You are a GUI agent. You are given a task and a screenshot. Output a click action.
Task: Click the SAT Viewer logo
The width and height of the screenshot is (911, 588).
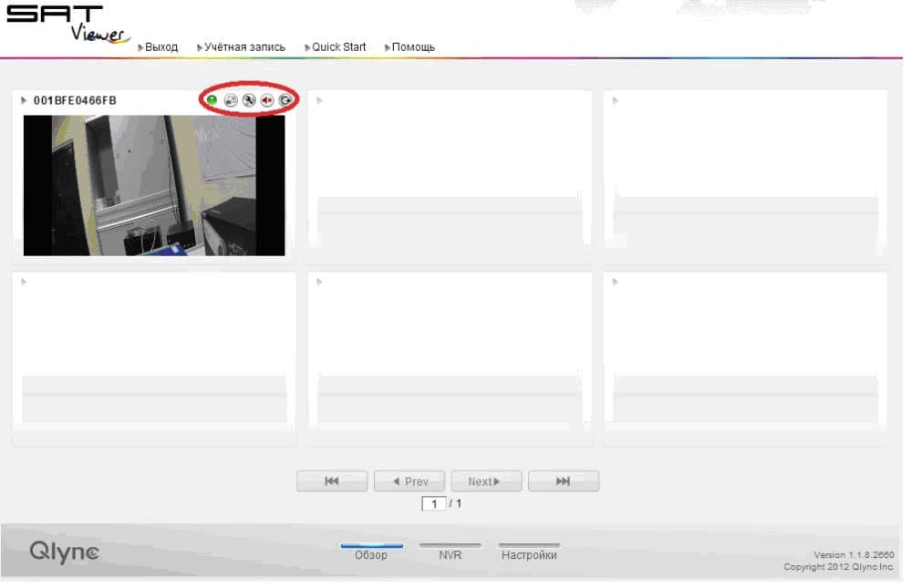(68, 24)
